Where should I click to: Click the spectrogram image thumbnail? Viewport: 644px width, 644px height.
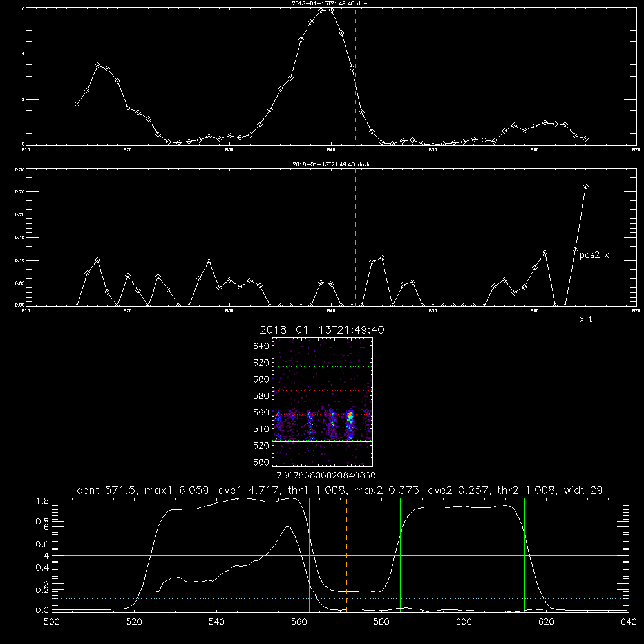(x=322, y=402)
